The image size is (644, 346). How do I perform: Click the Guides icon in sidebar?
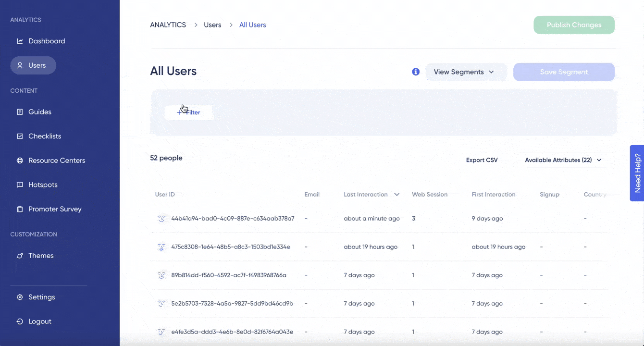coord(20,112)
